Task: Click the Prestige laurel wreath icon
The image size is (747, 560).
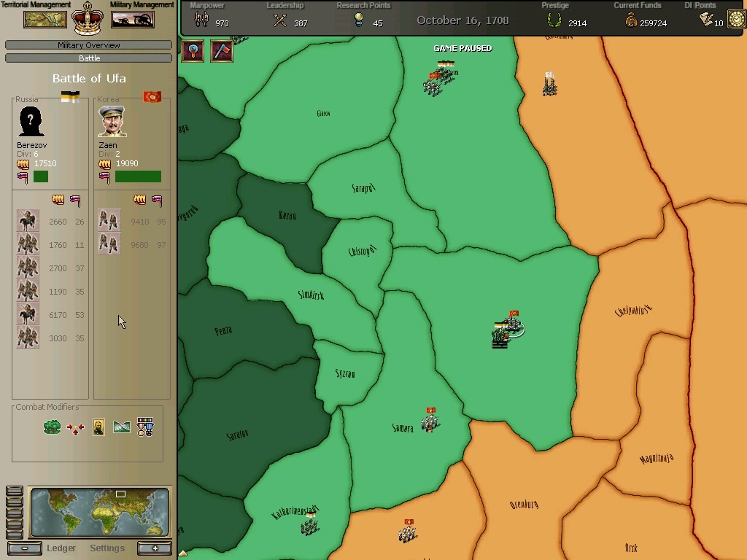Action: tap(554, 20)
